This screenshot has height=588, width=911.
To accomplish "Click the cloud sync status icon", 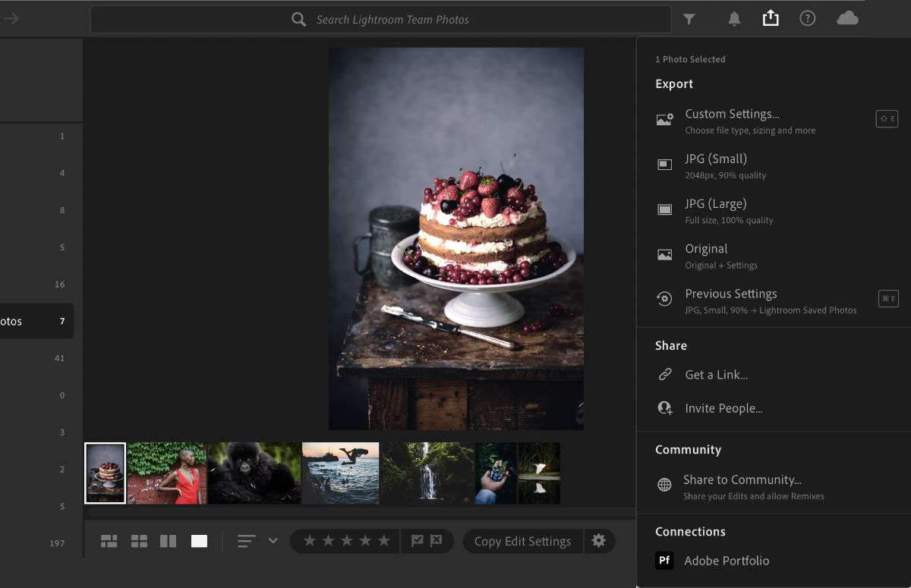I will tap(847, 17).
